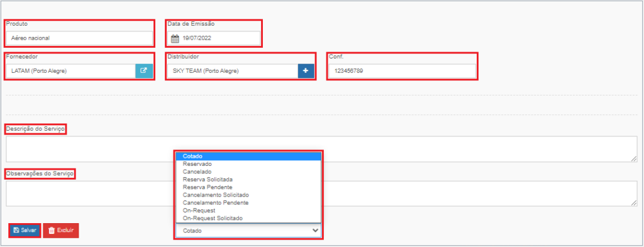Screen dimensions: 644x247
Task: Click the Salvar button
Action: (x=25, y=230)
